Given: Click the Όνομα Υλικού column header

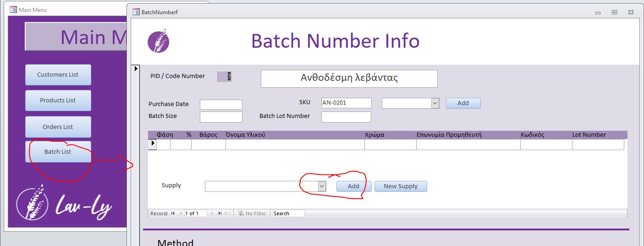Looking at the screenshot, I should 246,135.
